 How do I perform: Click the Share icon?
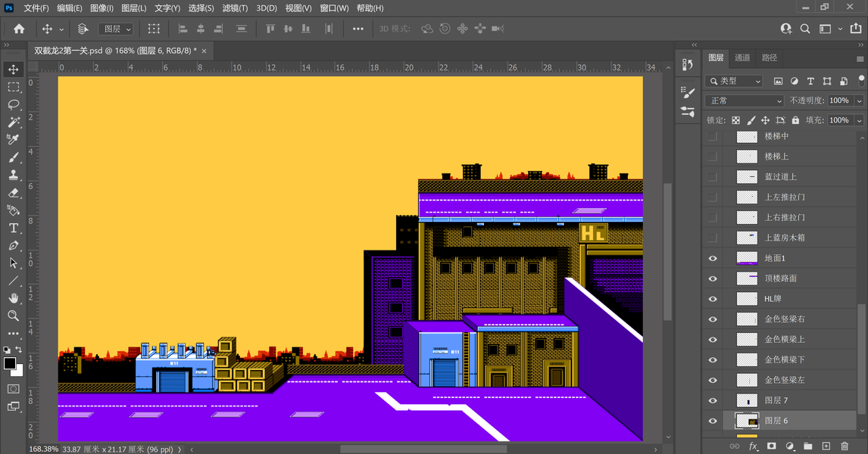tap(855, 28)
